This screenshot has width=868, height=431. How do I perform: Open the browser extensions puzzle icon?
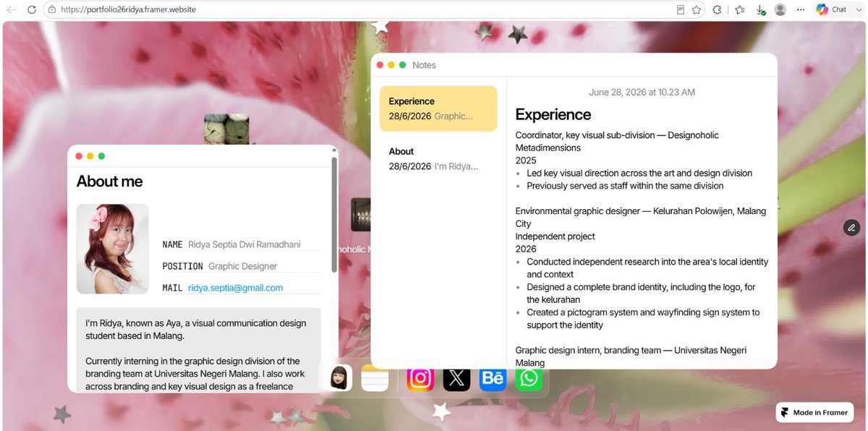coord(717,10)
